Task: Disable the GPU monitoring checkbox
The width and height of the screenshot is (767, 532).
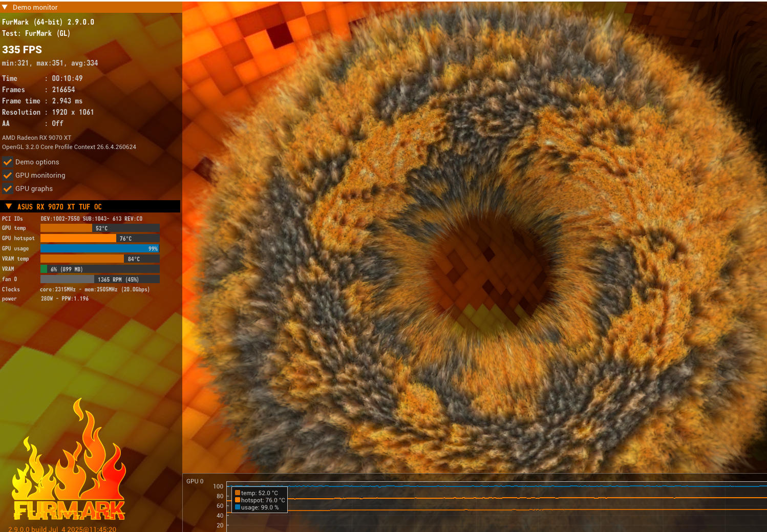Action: (8, 175)
